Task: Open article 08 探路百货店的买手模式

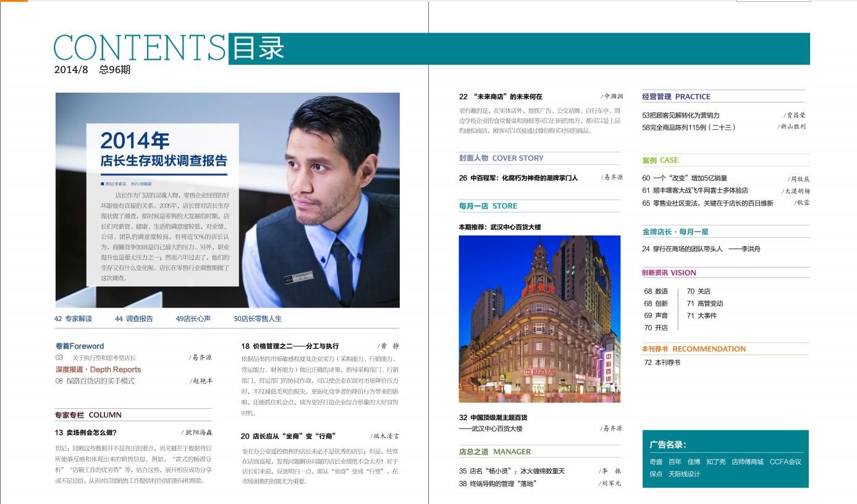Action: click(95, 381)
